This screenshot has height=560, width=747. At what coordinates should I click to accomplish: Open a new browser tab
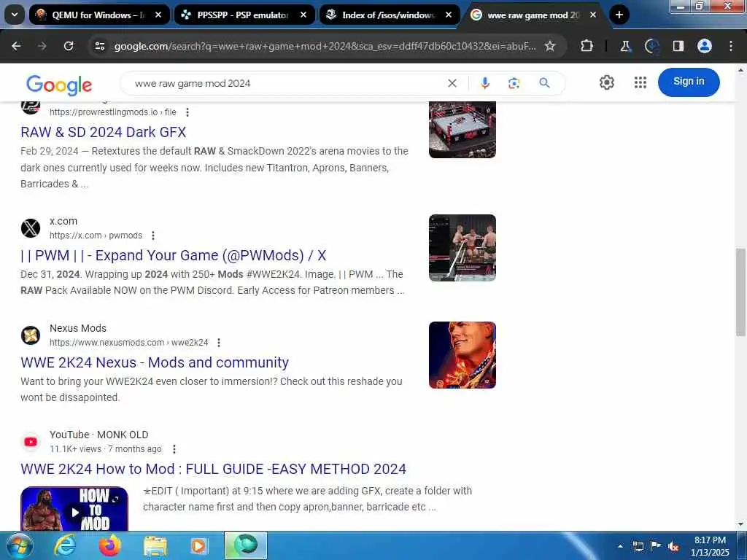click(619, 15)
